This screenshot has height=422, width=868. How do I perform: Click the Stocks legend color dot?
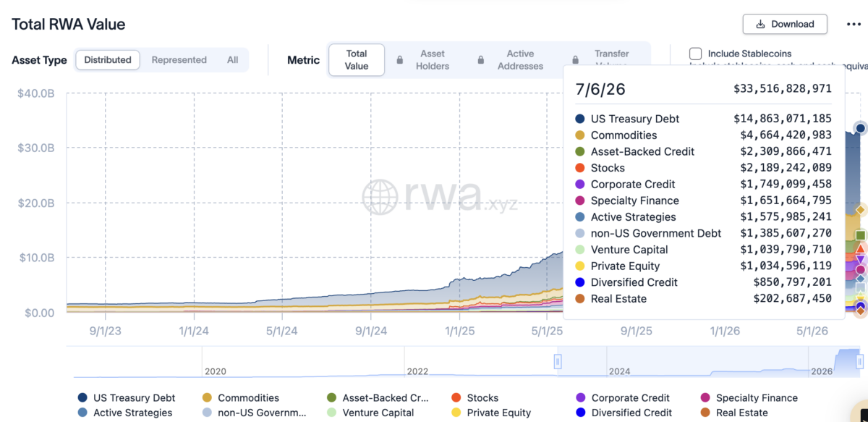coord(456,397)
